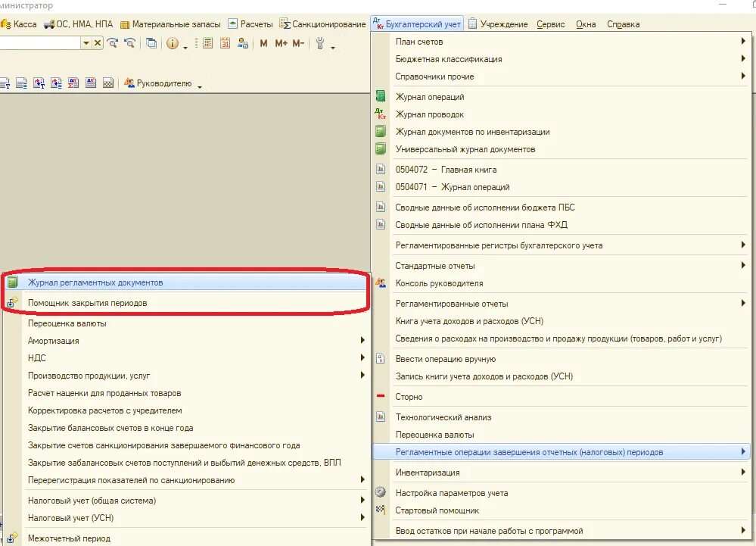Click icon beside Помощник закрытия периодов
Viewport: 756px width, 546px height.
12,302
